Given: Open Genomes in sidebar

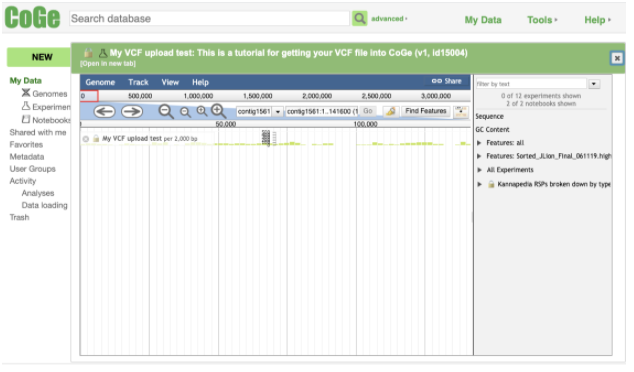Looking at the screenshot, I should click(x=50, y=93).
